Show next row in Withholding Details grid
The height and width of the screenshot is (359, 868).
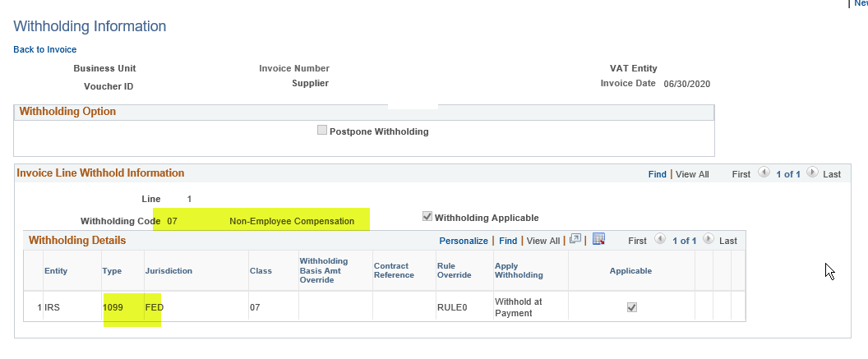[708, 238]
